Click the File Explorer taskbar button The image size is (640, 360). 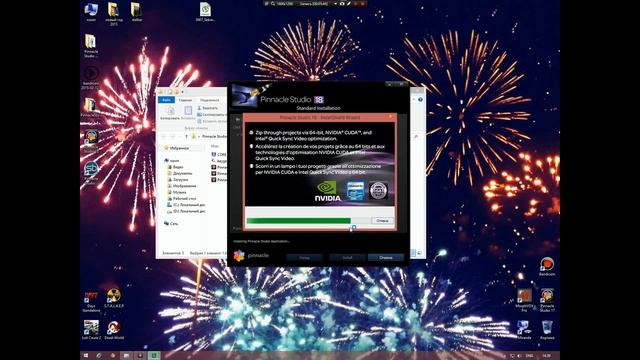coord(126,356)
